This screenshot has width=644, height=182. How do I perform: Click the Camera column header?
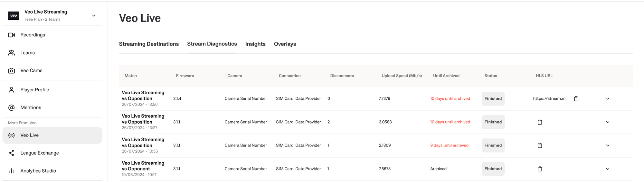(235, 76)
